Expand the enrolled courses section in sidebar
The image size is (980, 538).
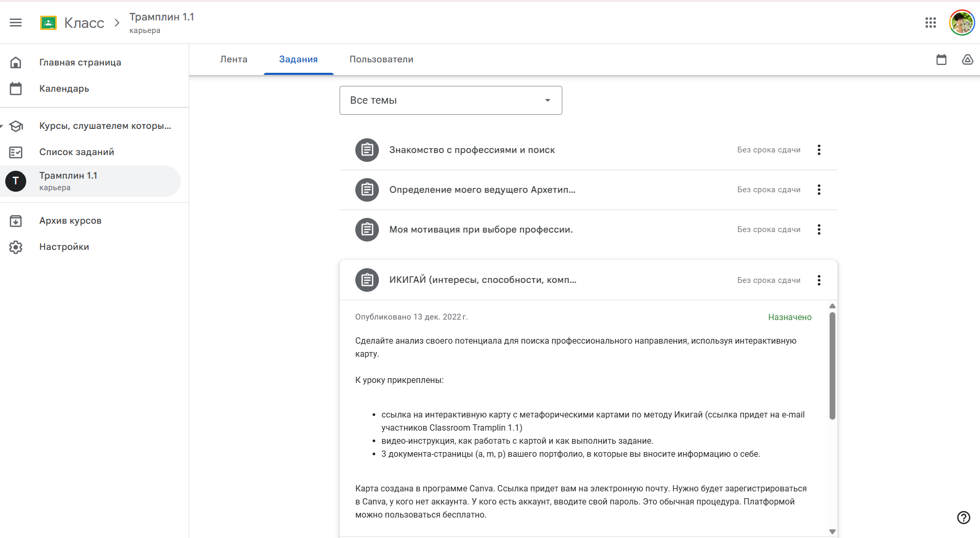click(3, 126)
